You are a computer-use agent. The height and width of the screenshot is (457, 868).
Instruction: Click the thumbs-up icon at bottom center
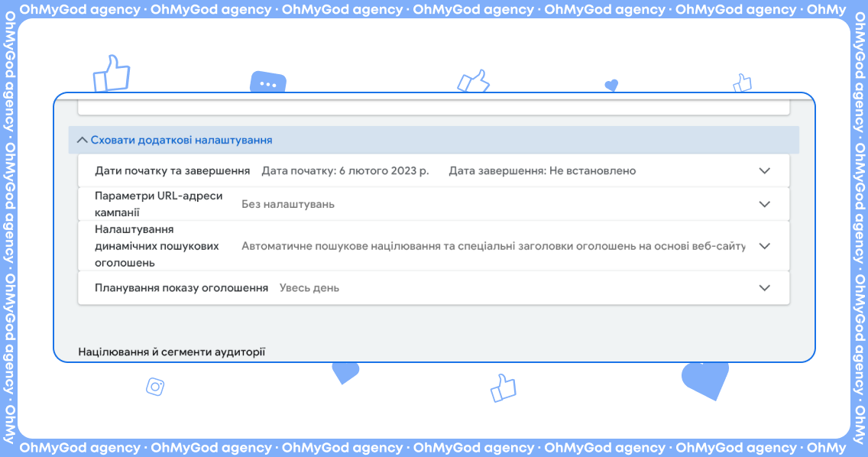tap(503, 388)
